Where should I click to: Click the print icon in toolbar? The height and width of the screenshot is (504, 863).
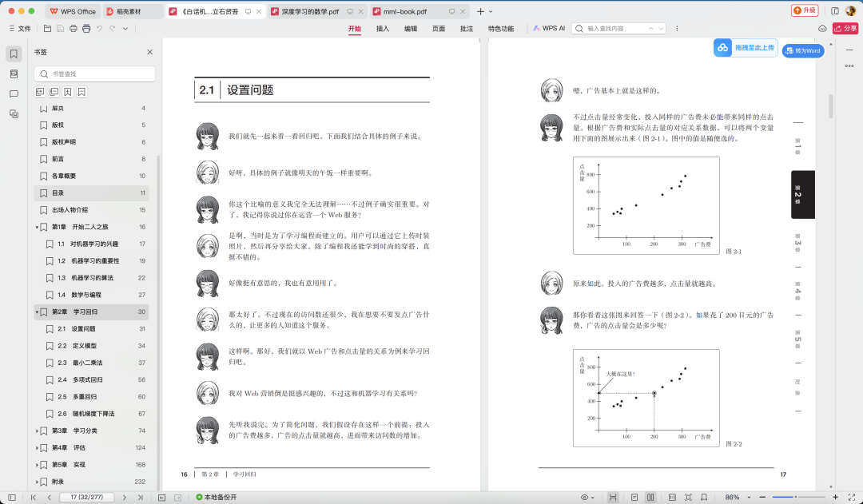pyautogui.click(x=74, y=28)
